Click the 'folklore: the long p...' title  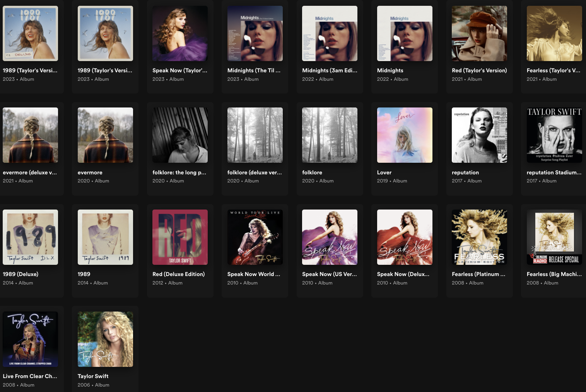click(x=179, y=172)
